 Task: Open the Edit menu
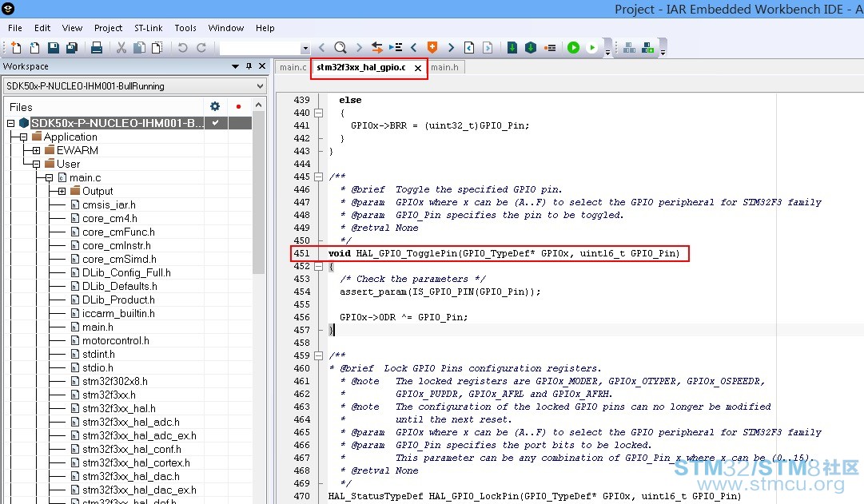(42, 28)
